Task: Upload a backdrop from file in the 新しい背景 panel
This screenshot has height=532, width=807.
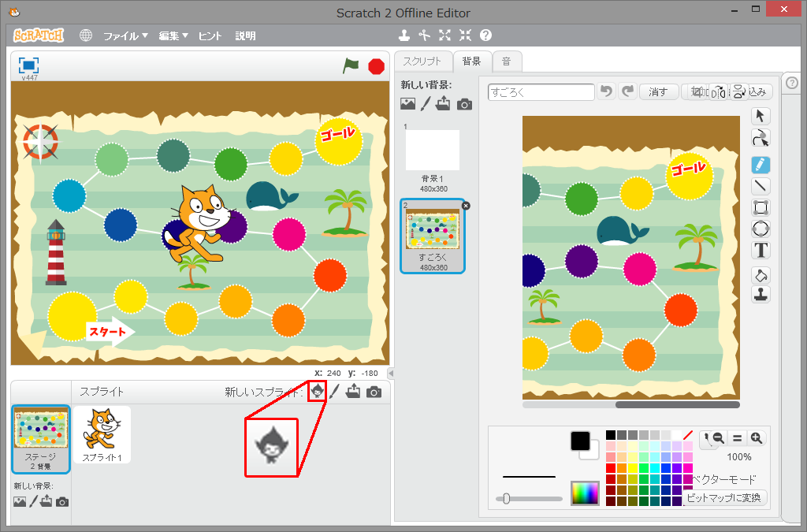Action: coord(443,105)
